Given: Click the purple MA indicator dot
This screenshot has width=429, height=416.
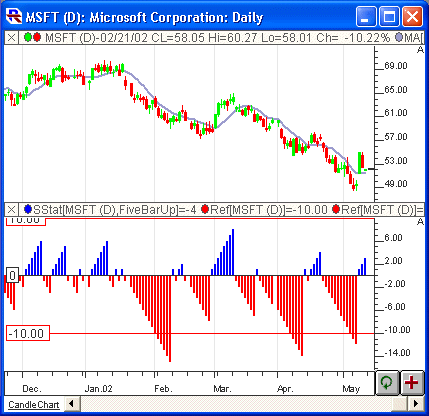Looking at the screenshot, I should click(x=399, y=37).
